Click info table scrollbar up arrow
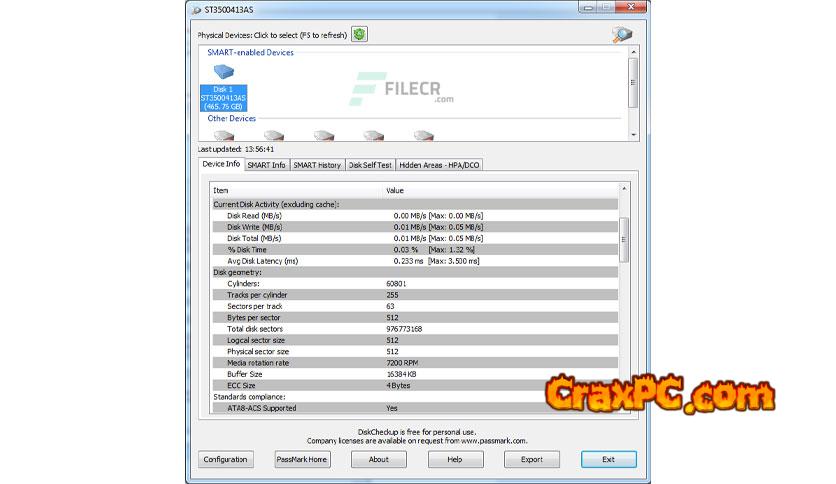 (624, 189)
